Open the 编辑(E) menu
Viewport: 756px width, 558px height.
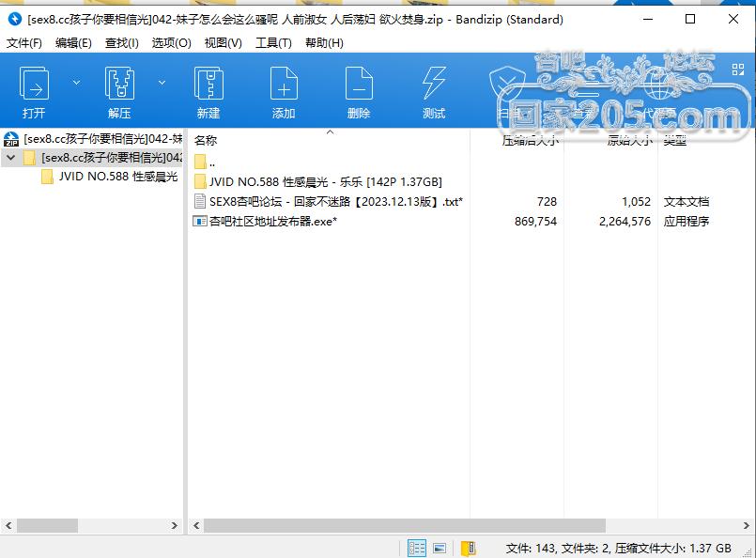[x=73, y=43]
